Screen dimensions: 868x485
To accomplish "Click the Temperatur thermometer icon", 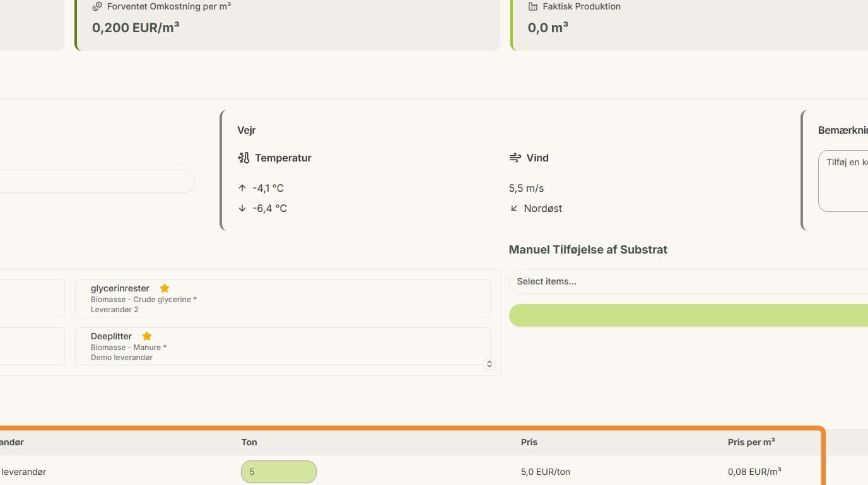I will click(x=243, y=158).
